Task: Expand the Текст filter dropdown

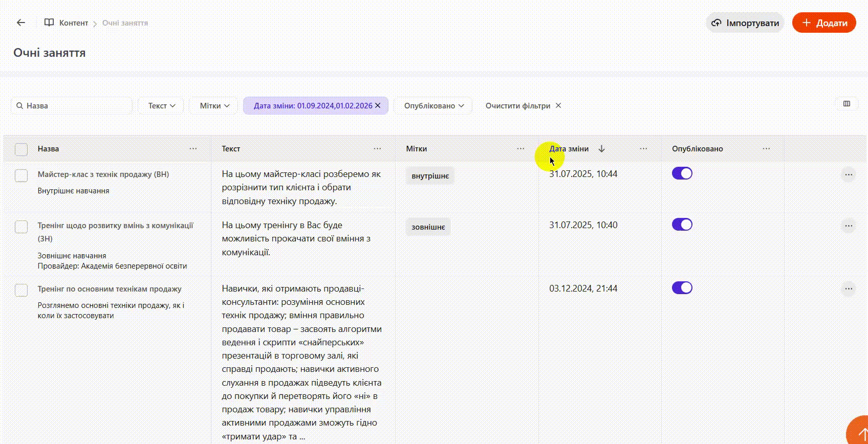Action: [x=161, y=106]
